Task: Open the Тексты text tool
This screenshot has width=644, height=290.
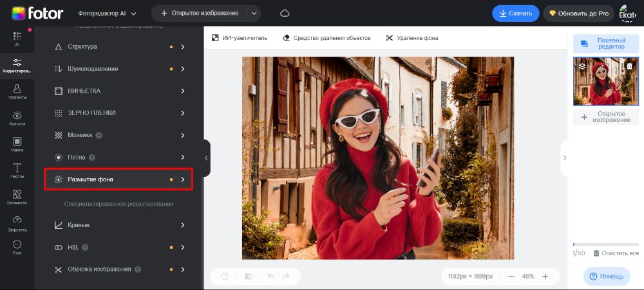Action: coord(17,170)
